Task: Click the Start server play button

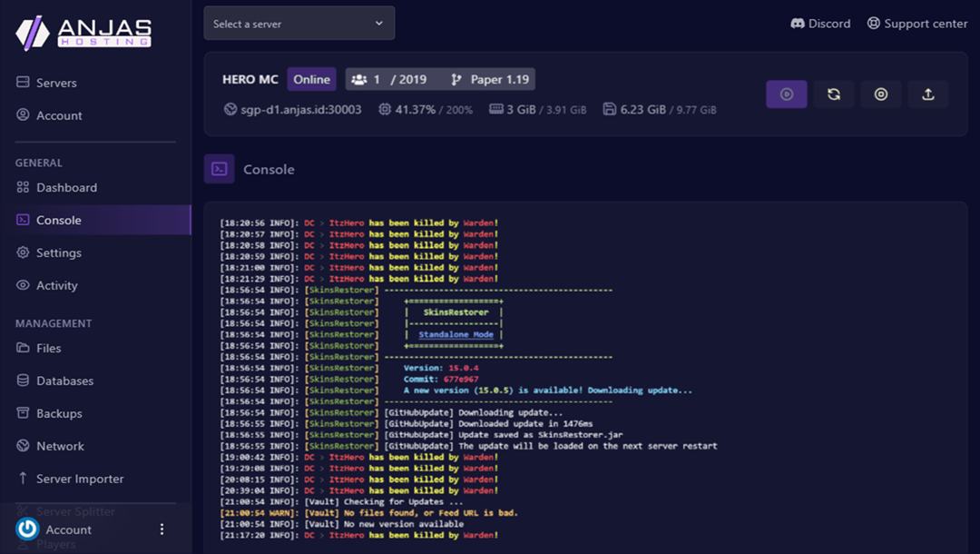Action: [x=787, y=94]
